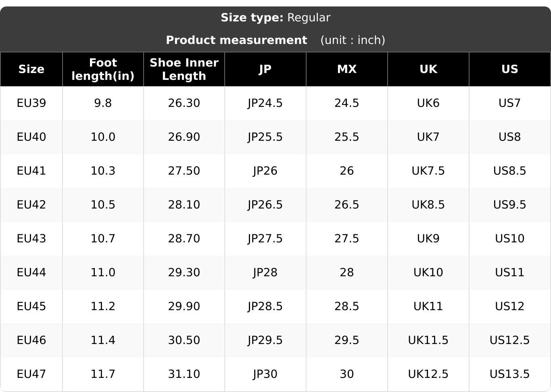Click the (unit : inch) label
This screenshot has height=392, width=551.
[353, 40]
